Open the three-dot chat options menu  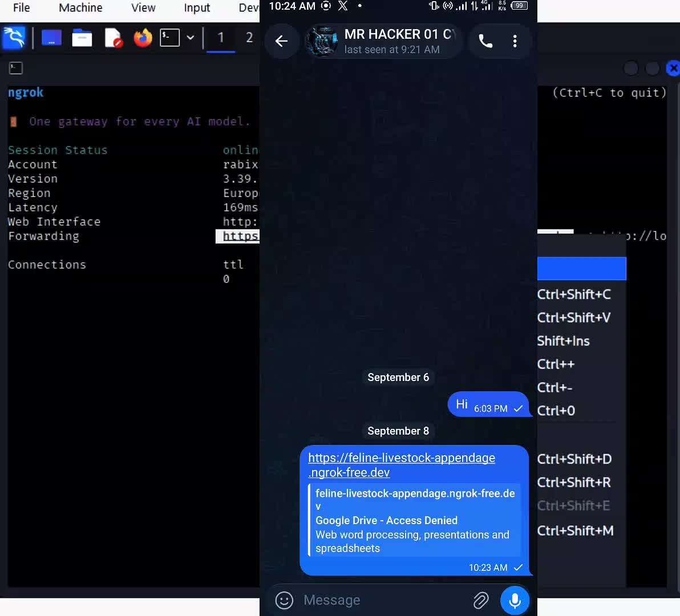point(515,41)
